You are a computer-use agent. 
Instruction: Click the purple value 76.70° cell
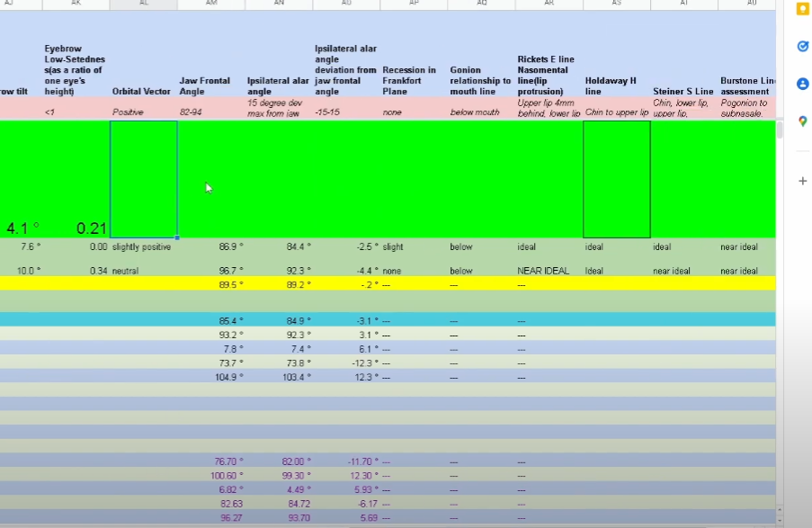pos(211,461)
